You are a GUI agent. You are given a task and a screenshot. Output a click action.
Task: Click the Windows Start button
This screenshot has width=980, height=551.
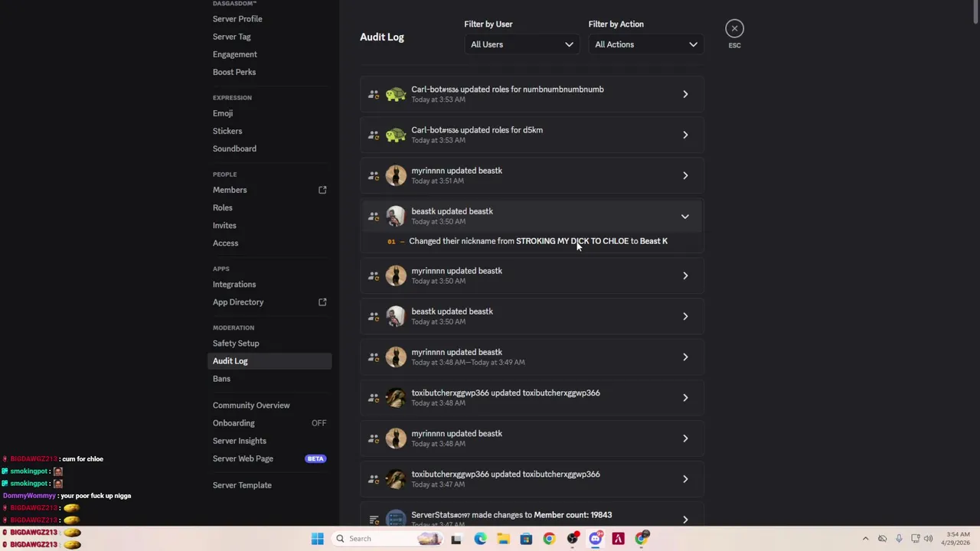click(317, 539)
